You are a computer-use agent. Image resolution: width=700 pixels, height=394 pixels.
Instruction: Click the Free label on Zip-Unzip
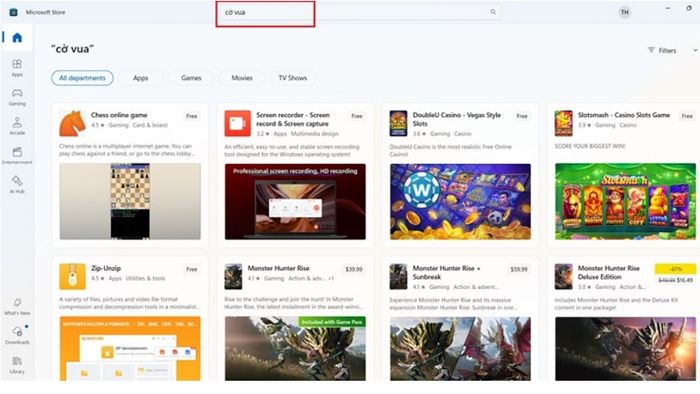(192, 269)
